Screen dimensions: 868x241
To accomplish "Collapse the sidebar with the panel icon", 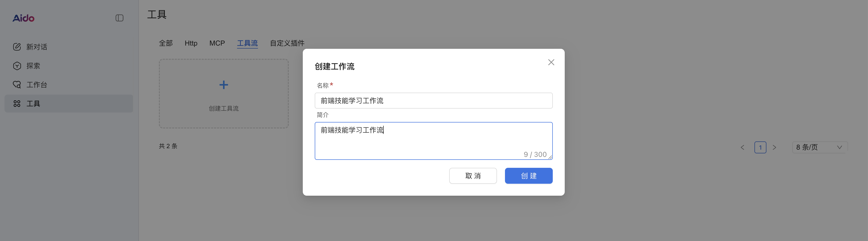I will coord(120,18).
